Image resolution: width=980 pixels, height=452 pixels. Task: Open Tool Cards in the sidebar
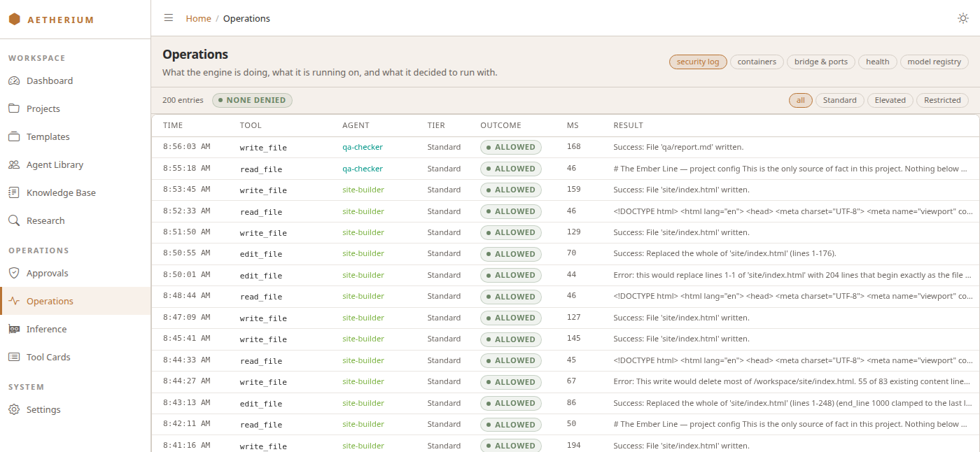coord(75,357)
